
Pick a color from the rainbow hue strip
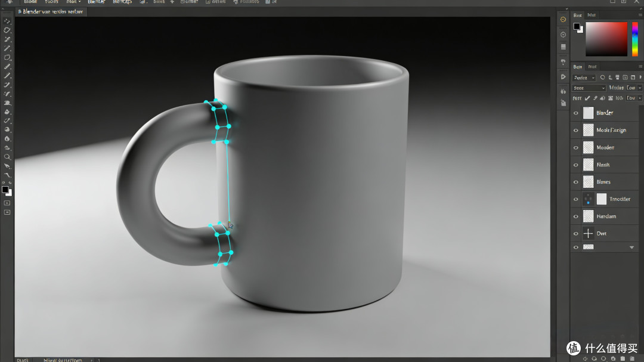click(x=635, y=39)
